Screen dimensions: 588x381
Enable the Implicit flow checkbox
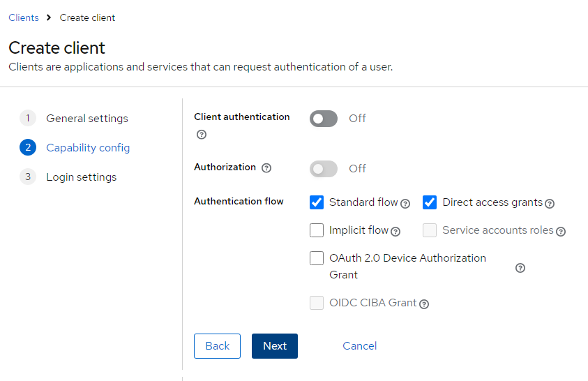[x=317, y=230]
